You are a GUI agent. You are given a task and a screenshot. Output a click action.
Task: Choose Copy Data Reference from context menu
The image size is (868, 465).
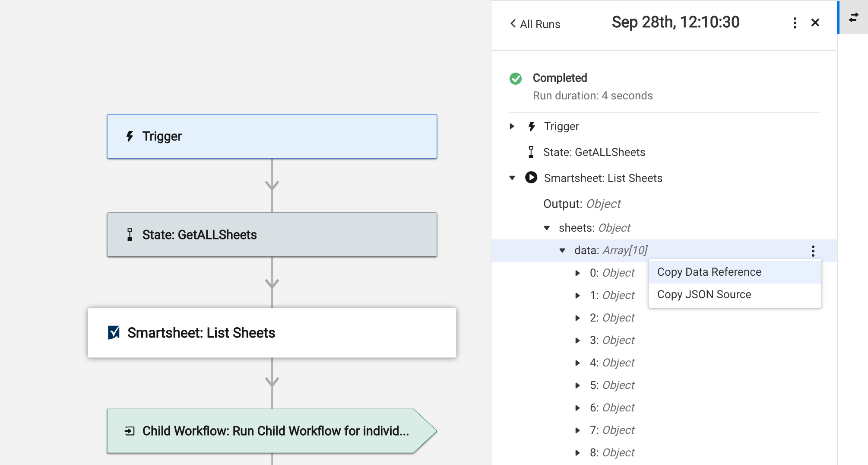click(735, 272)
